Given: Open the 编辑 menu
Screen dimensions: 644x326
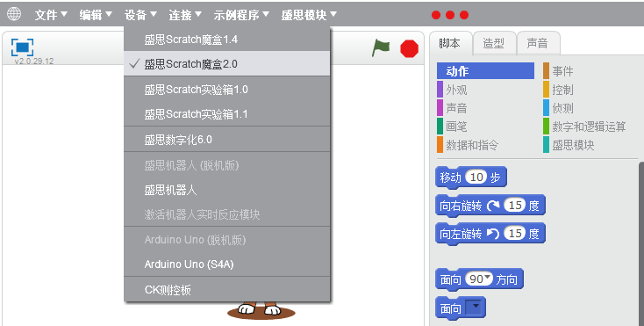Looking at the screenshot, I should (x=96, y=15).
